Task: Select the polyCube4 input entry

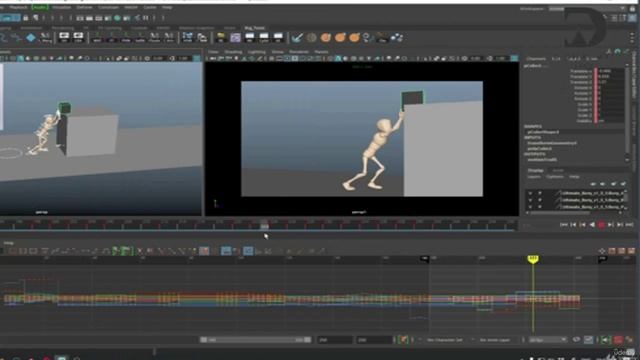Action: click(x=540, y=149)
